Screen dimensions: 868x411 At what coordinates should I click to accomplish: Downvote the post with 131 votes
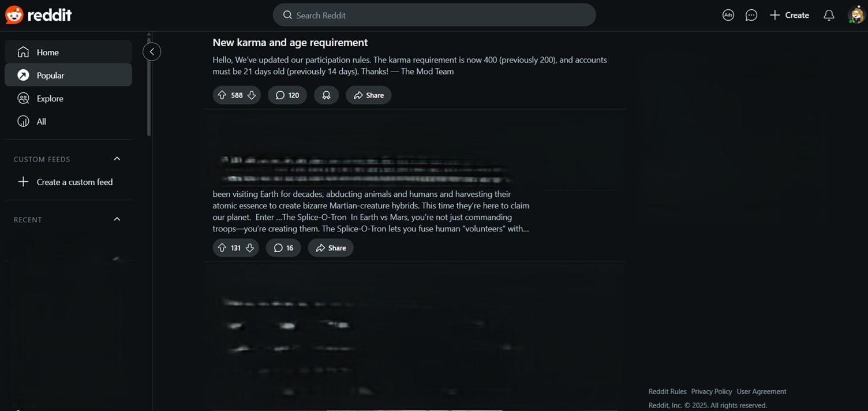250,248
